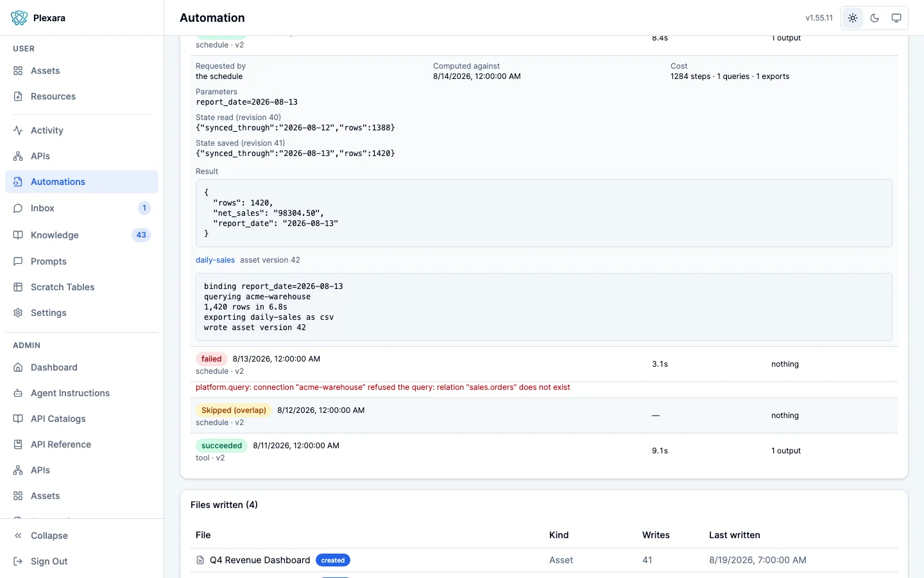Click the Assets grid icon under USER
This screenshot has width=924, height=578.
click(18, 71)
